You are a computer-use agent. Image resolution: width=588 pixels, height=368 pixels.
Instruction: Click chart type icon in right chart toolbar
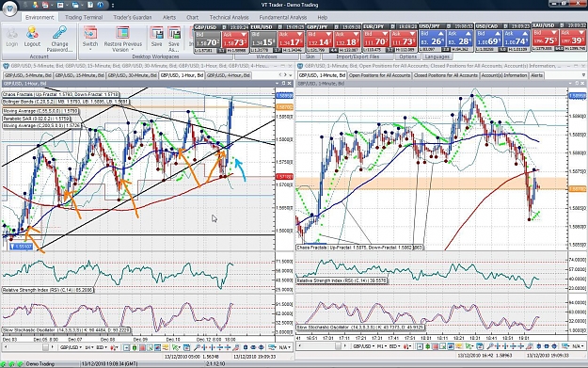click(406, 347)
